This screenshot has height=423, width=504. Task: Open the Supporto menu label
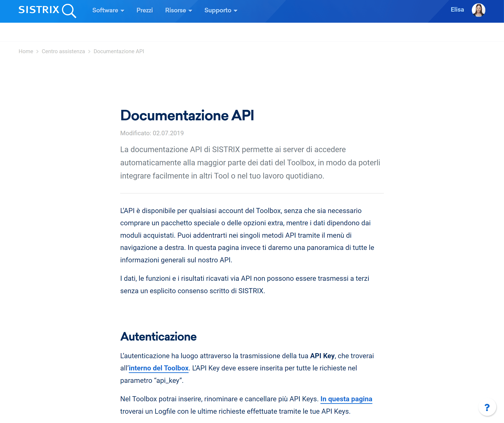click(218, 10)
